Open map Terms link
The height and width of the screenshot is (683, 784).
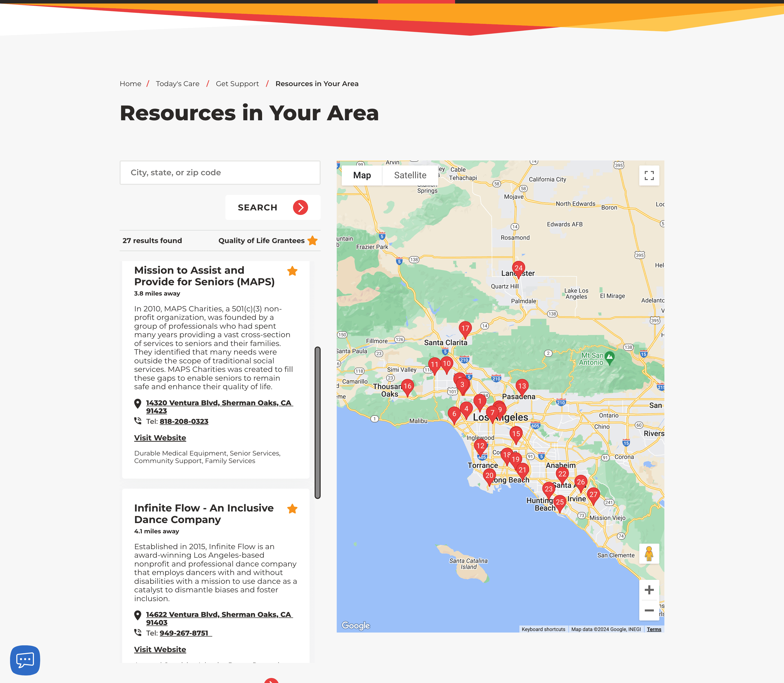(x=654, y=629)
